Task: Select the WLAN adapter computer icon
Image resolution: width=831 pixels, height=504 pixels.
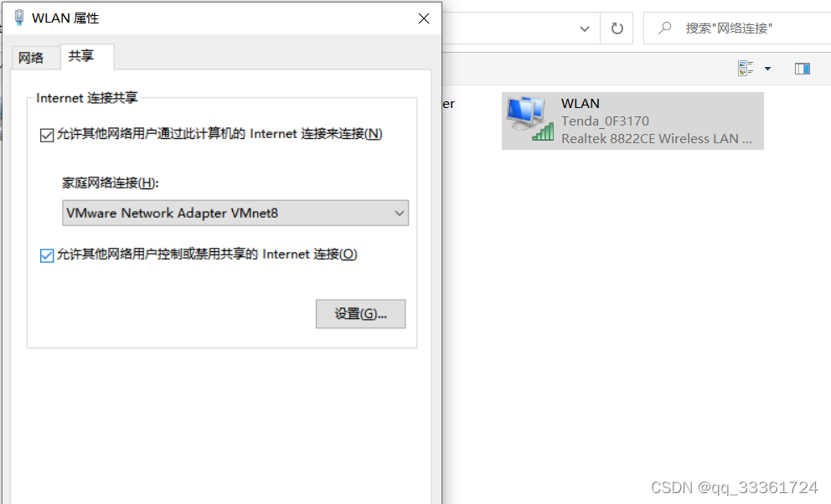Action: [524, 112]
